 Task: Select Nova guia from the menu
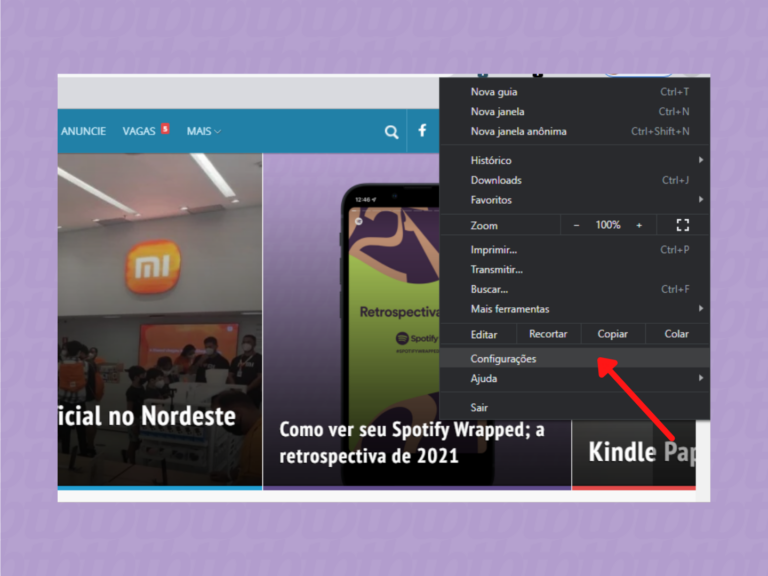coord(575,92)
